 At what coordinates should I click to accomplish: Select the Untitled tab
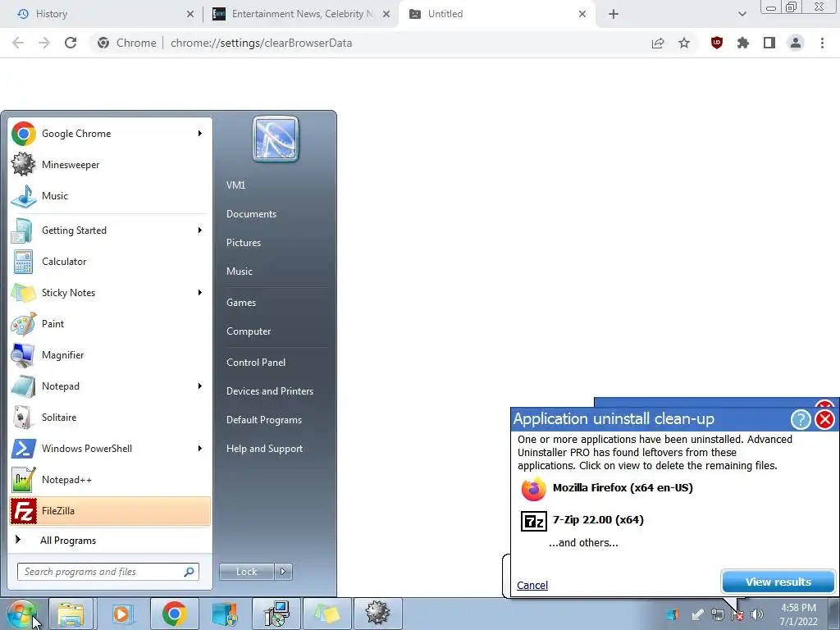495,14
